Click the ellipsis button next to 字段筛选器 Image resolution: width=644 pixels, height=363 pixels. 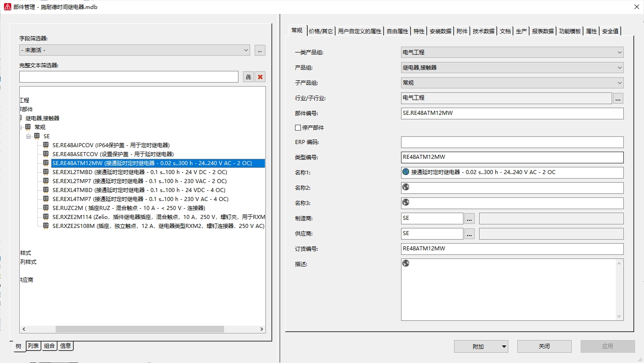[x=260, y=50]
